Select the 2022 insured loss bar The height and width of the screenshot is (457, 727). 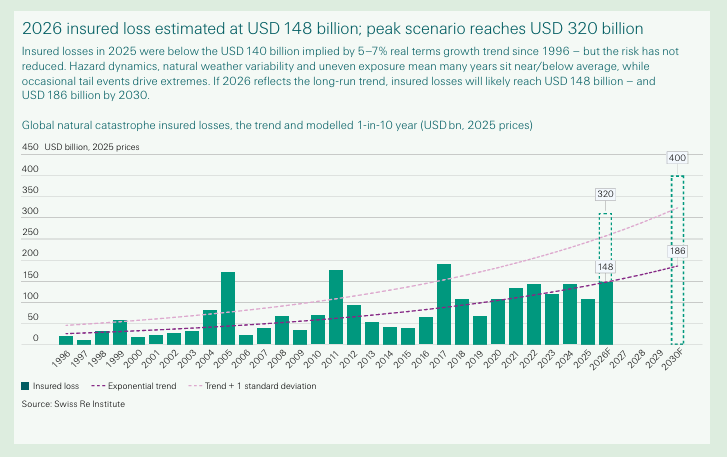534,314
